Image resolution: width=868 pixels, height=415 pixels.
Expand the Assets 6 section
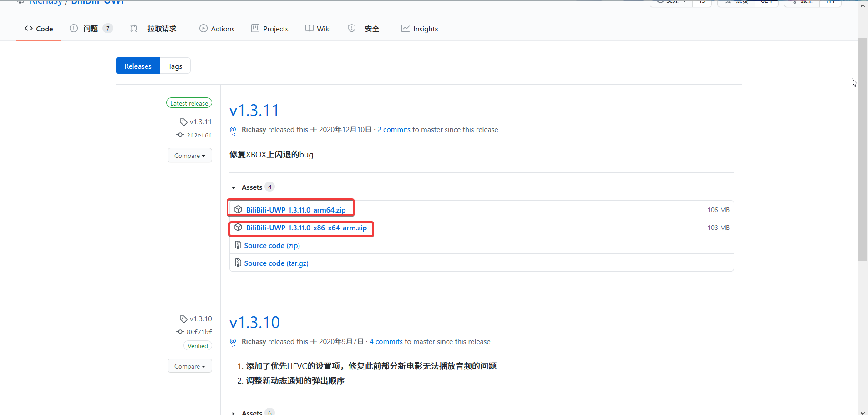point(252,412)
